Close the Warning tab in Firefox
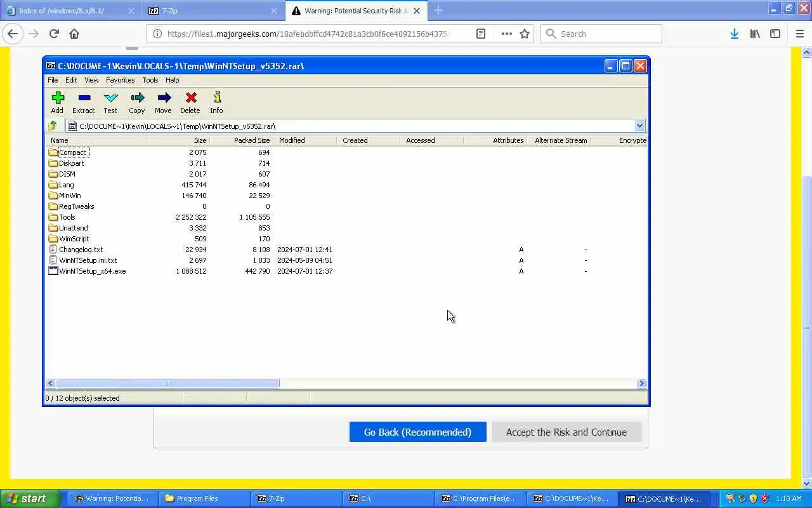The image size is (812, 508). tap(417, 11)
